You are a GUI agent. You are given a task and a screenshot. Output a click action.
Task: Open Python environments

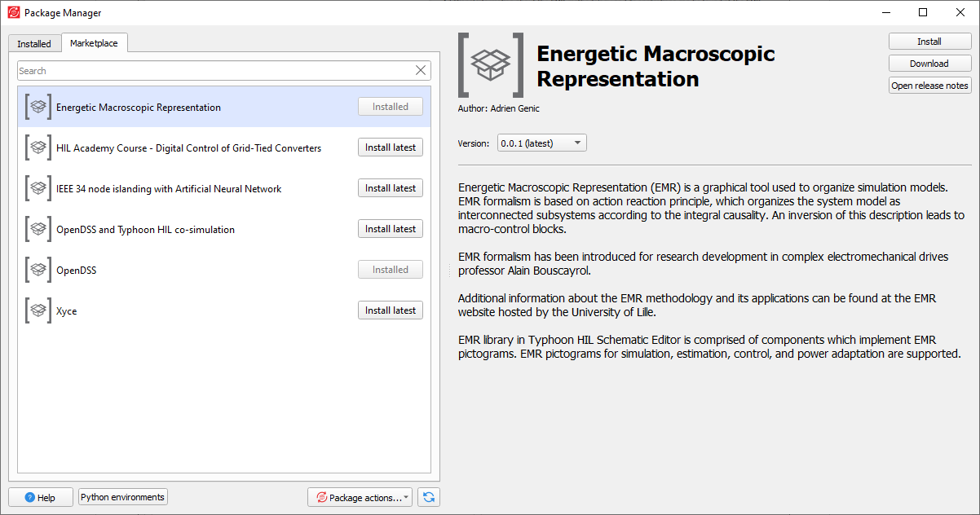pos(123,497)
